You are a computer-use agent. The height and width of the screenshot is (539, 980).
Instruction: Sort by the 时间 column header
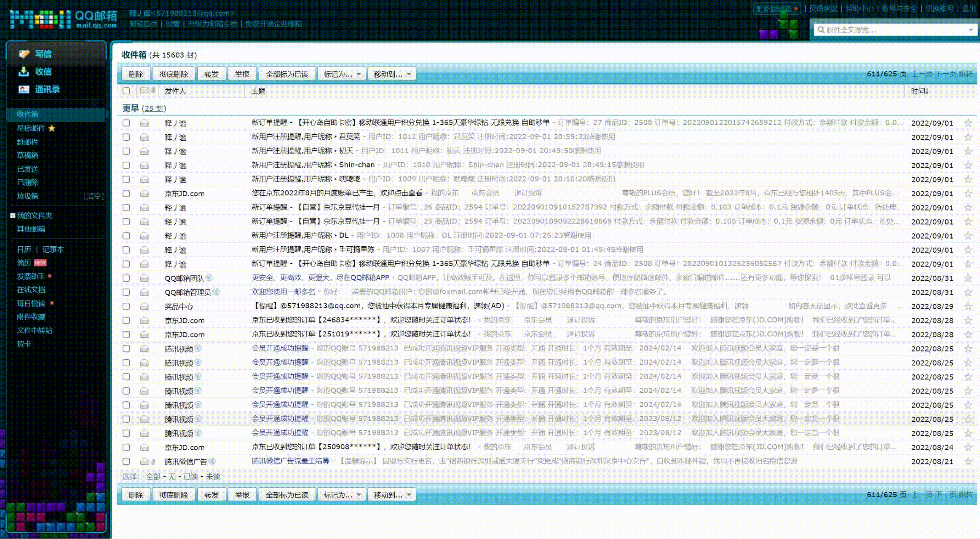pyautogui.click(x=919, y=91)
